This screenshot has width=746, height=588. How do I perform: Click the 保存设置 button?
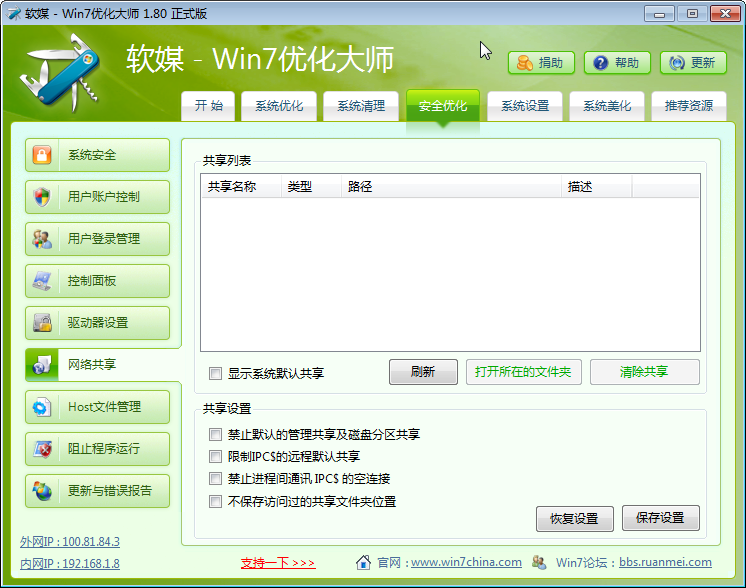[660, 518]
